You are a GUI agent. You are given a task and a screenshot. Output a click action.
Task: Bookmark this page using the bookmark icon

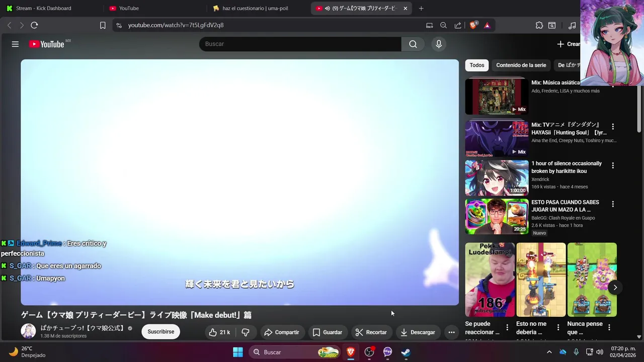[x=103, y=25]
